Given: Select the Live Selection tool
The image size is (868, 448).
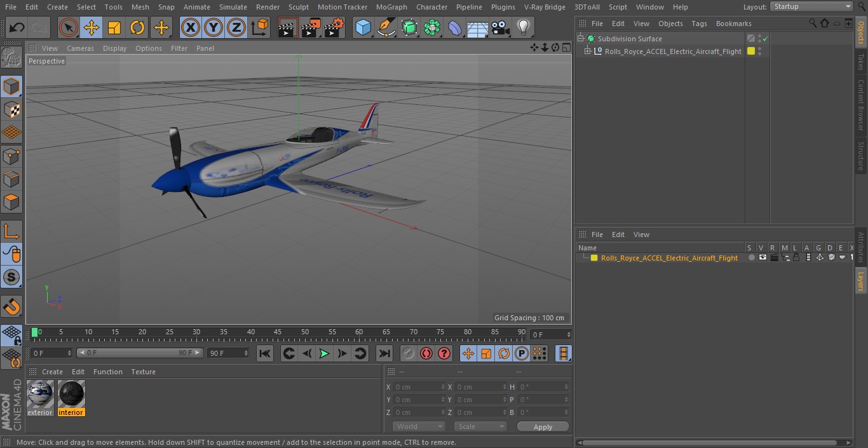Looking at the screenshot, I should [x=68, y=27].
